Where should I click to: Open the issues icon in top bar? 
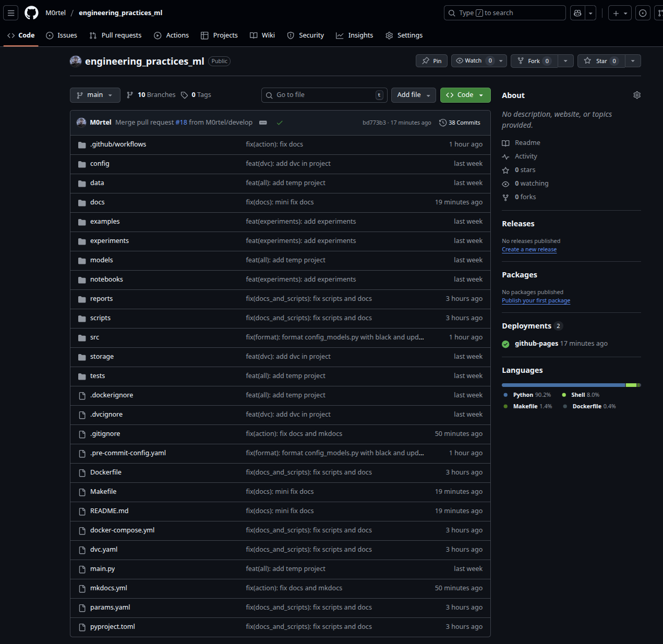[x=643, y=13]
